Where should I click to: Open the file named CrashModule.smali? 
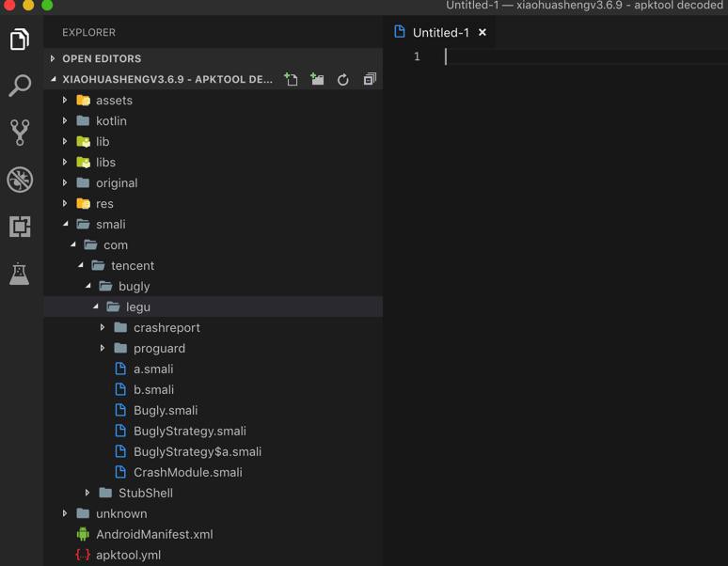click(x=188, y=472)
